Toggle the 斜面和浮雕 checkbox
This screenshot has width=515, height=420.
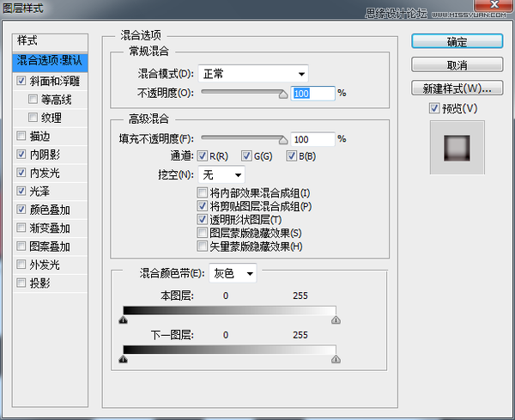[21, 81]
